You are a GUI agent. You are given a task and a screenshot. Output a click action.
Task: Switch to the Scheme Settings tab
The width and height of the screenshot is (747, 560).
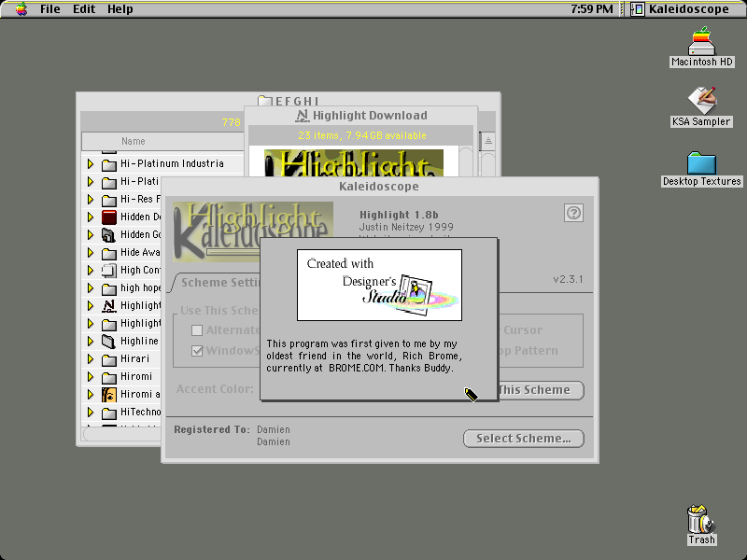coord(218,283)
